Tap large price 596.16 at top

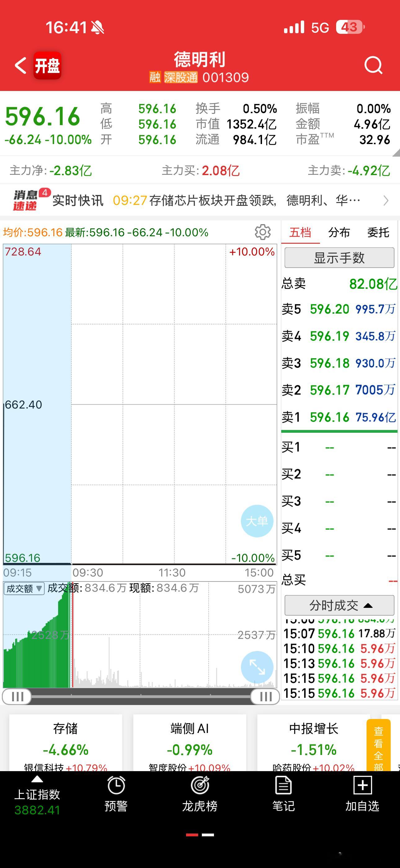coord(42,117)
